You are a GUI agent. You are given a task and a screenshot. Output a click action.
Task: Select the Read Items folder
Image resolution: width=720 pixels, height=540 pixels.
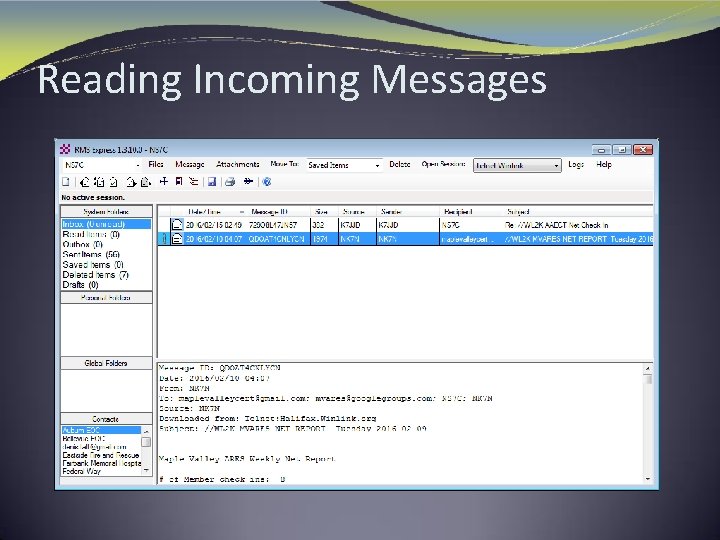pos(91,234)
